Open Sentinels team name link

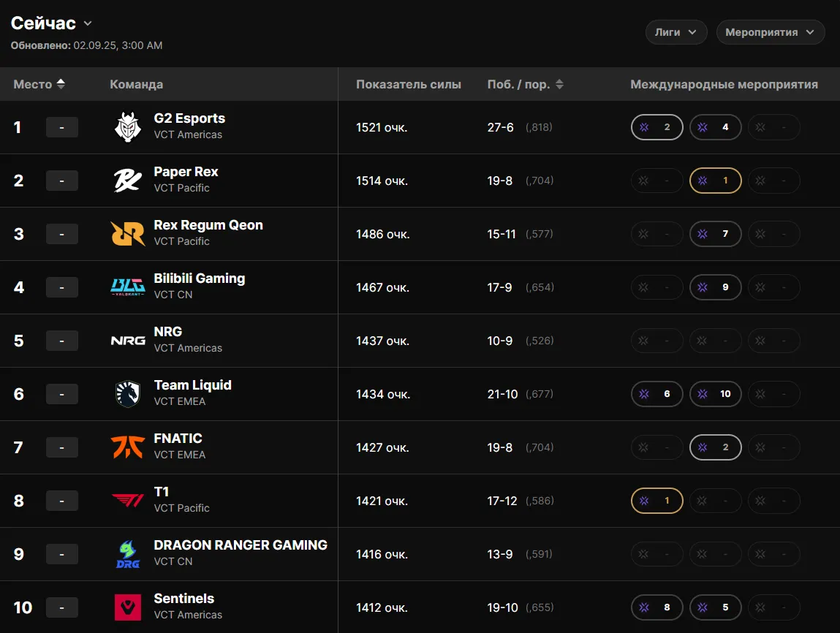click(x=183, y=599)
